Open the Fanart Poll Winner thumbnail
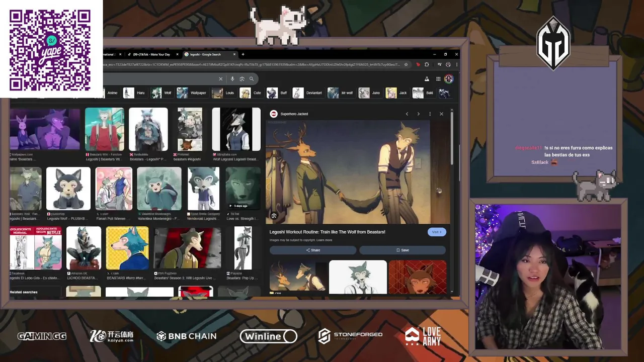 114,189
